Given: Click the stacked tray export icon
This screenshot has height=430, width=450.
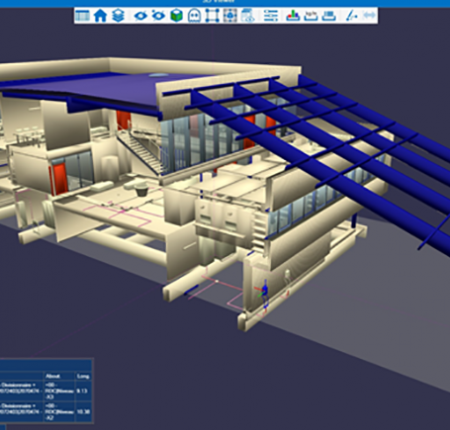Looking at the screenshot, I should click(329, 15).
